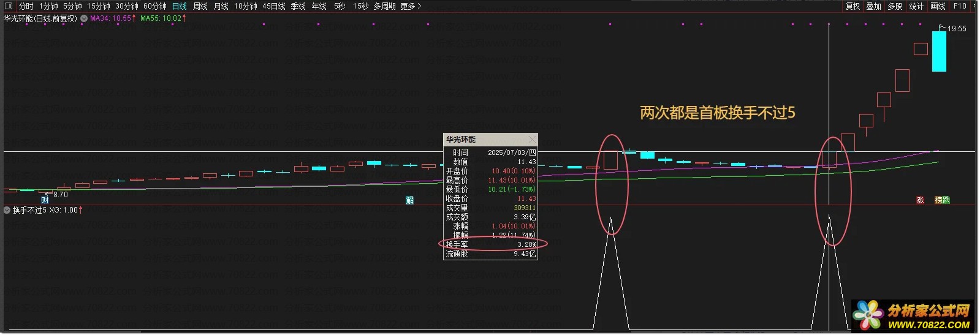Click the 财 financial marker icon
Image resolution: width=980 pixels, height=335 pixels.
coord(45,200)
